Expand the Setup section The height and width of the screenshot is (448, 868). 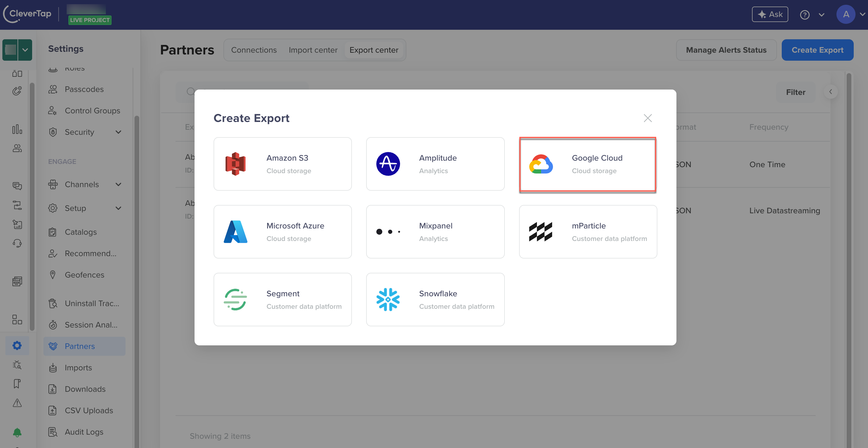[84, 208]
